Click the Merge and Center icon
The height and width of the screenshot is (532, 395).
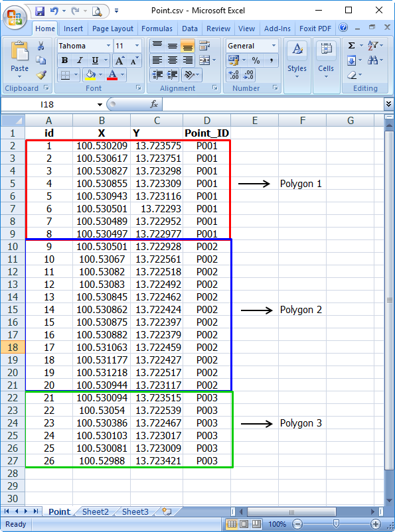tap(204, 60)
